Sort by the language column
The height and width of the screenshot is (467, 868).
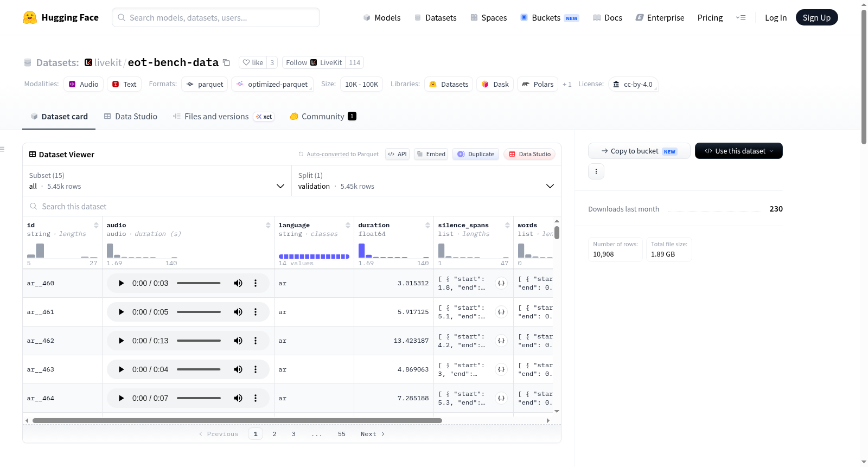coord(348,225)
